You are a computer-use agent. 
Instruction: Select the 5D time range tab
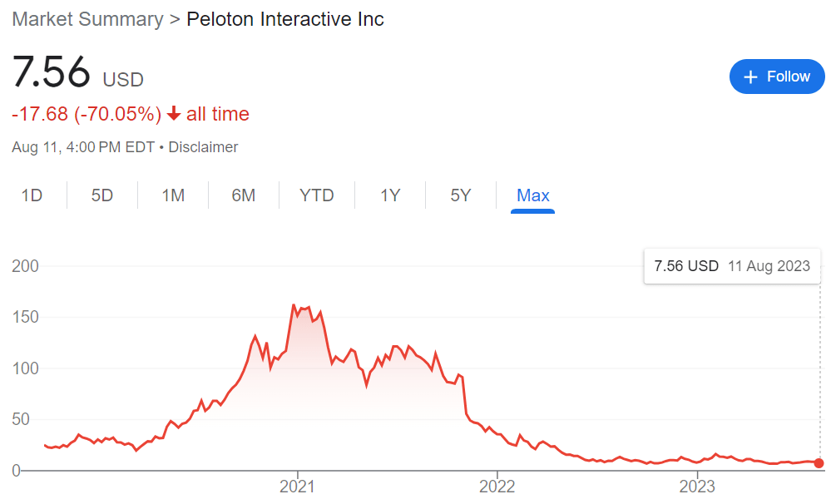[x=101, y=195]
